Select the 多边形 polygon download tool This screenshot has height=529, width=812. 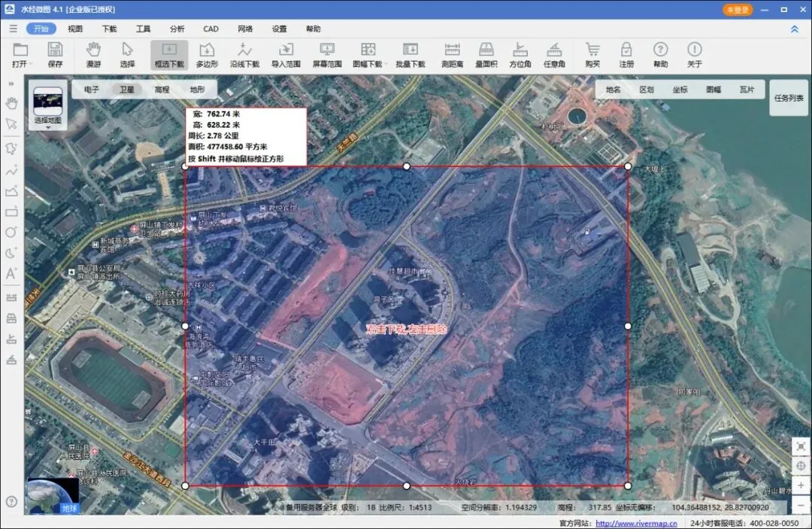207,55
